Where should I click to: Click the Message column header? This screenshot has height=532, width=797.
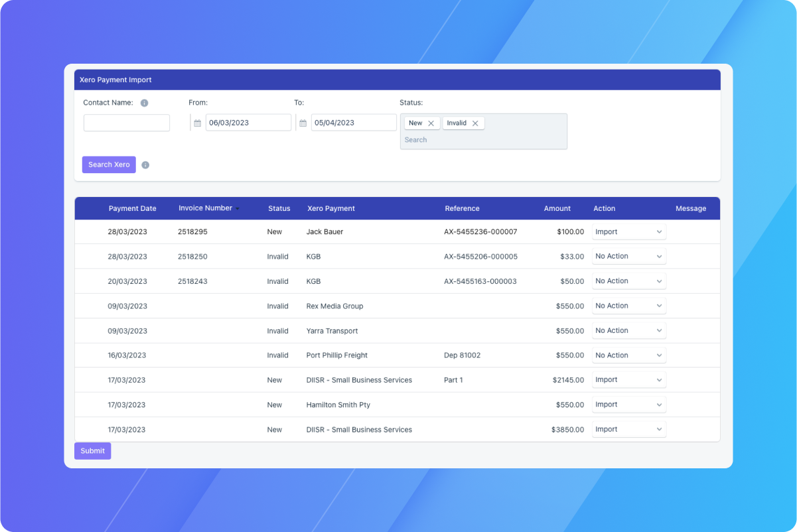coord(691,208)
